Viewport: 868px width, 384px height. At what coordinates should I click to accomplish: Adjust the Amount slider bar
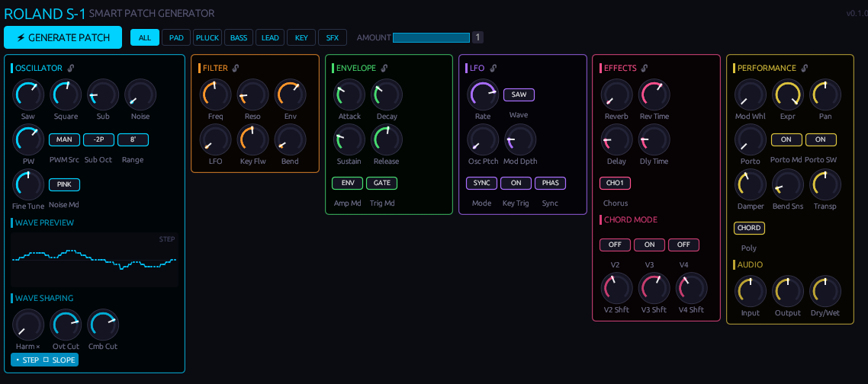click(x=431, y=37)
